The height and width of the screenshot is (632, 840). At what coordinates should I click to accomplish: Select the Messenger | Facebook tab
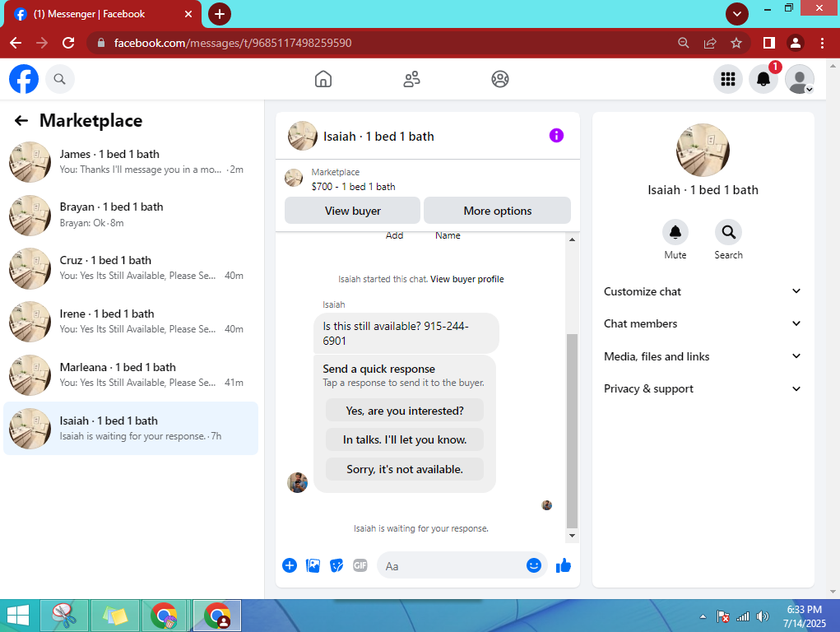(102, 14)
